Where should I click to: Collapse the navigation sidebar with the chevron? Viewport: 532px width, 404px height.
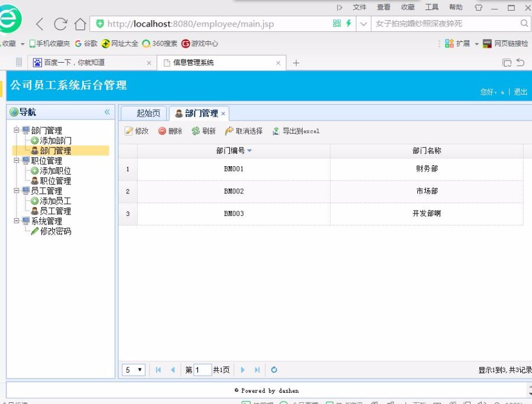click(108, 112)
